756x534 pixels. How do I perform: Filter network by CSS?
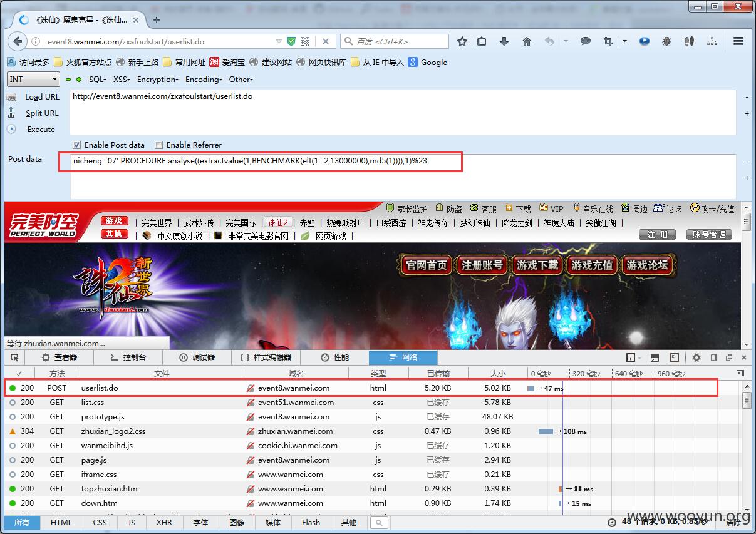pos(100,522)
